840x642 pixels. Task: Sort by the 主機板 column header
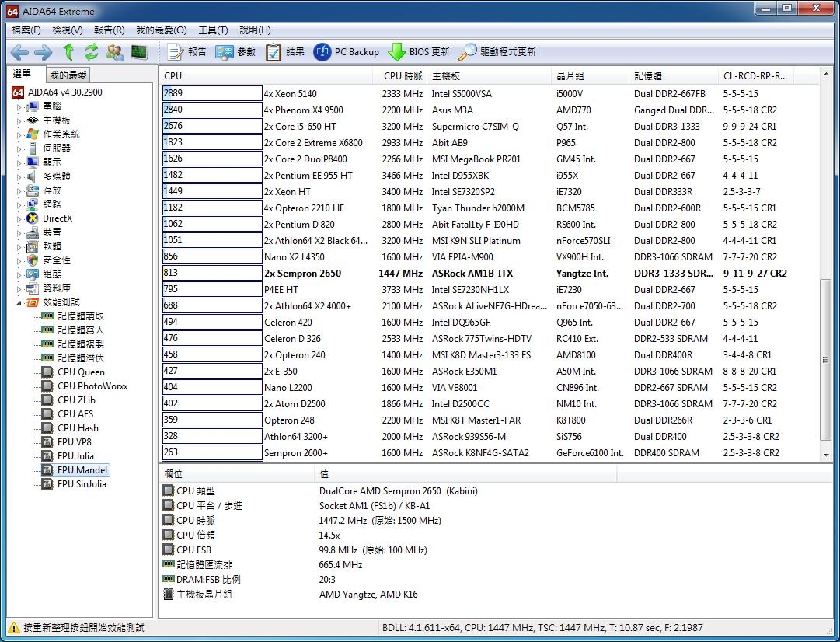coord(489,76)
